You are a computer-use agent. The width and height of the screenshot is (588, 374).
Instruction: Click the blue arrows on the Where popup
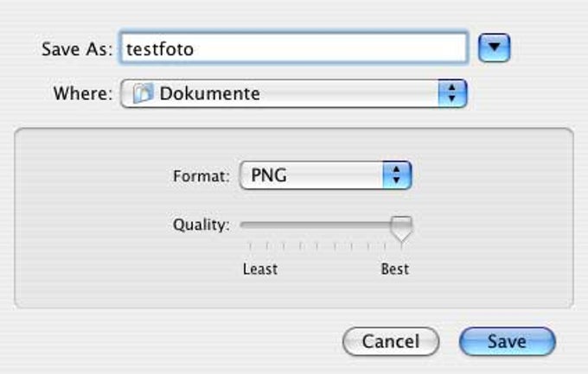pyautogui.click(x=452, y=93)
